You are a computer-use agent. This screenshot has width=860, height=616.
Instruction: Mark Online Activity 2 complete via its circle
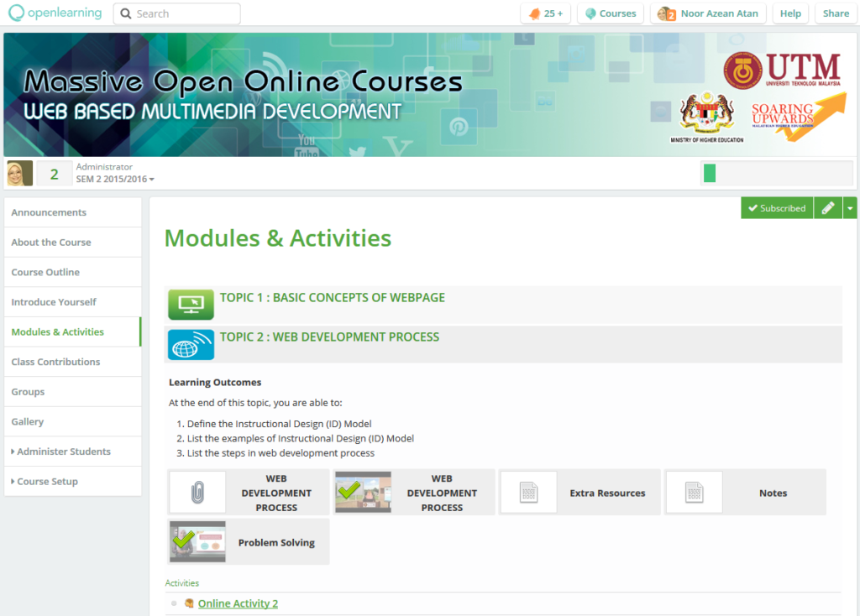(x=174, y=603)
